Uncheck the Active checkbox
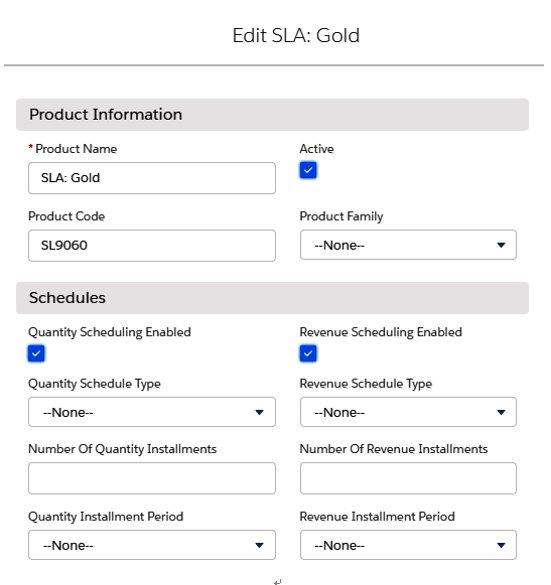The image size is (551, 585). pos(308,170)
